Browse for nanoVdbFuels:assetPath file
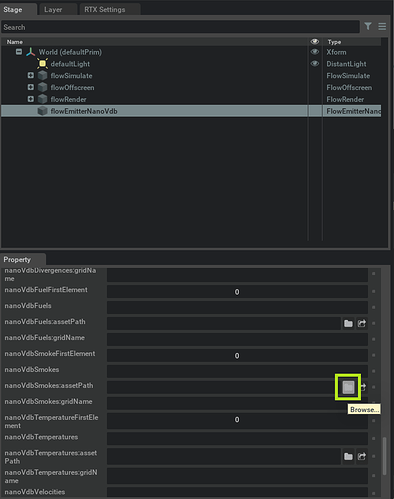The height and width of the screenshot is (499, 394). tap(348, 323)
